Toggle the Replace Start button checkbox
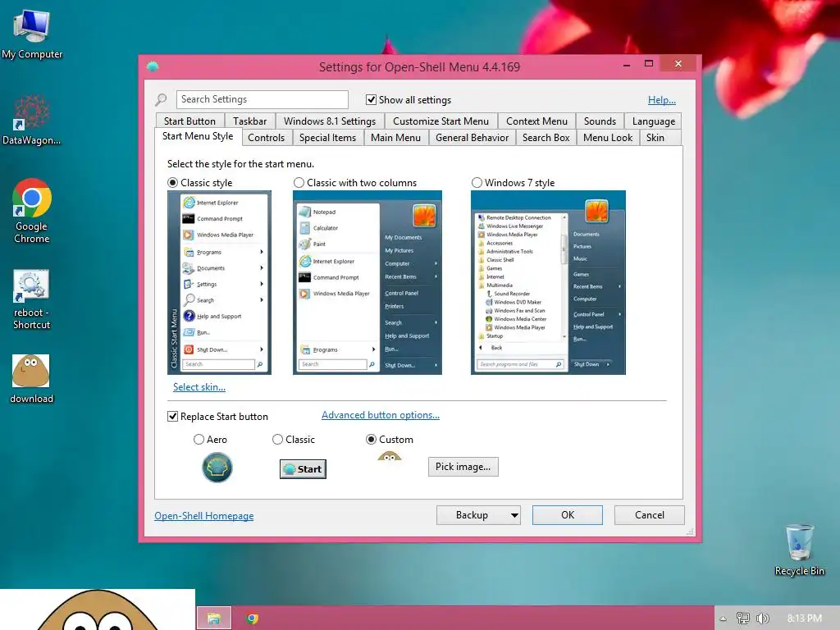This screenshot has height=630, width=840. click(172, 416)
